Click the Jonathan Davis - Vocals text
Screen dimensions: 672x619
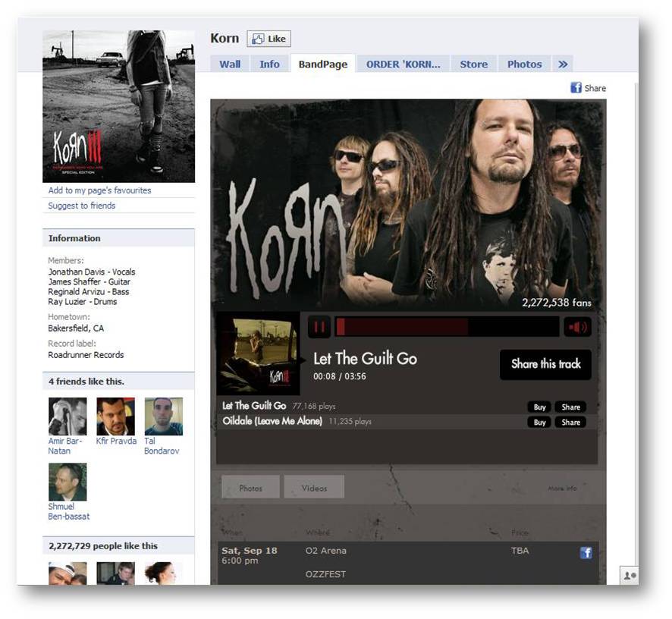click(x=92, y=272)
